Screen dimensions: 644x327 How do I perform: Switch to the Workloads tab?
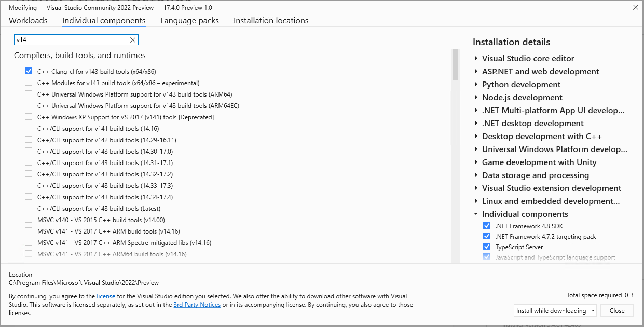point(28,20)
